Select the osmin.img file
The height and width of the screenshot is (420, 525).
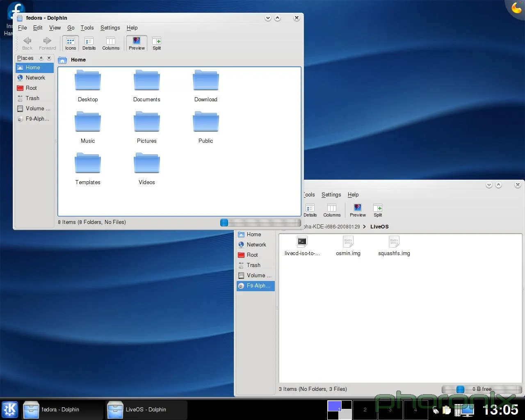(x=348, y=246)
